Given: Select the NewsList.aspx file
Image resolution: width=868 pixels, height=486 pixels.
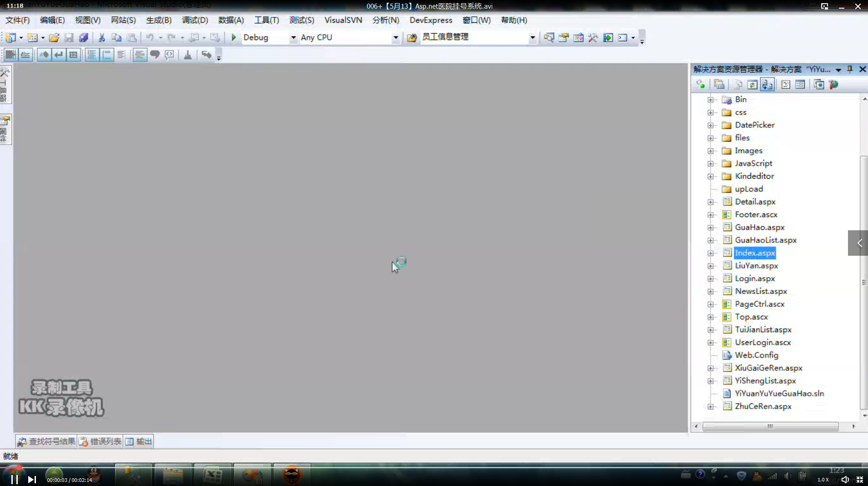Looking at the screenshot, I should tap(761, 291).
